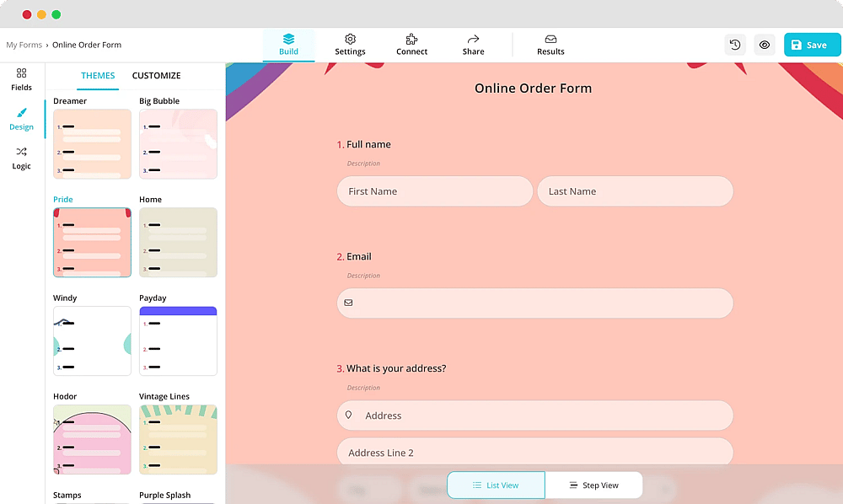
Task: Click the Last Name input field
Action: point(635,191)
